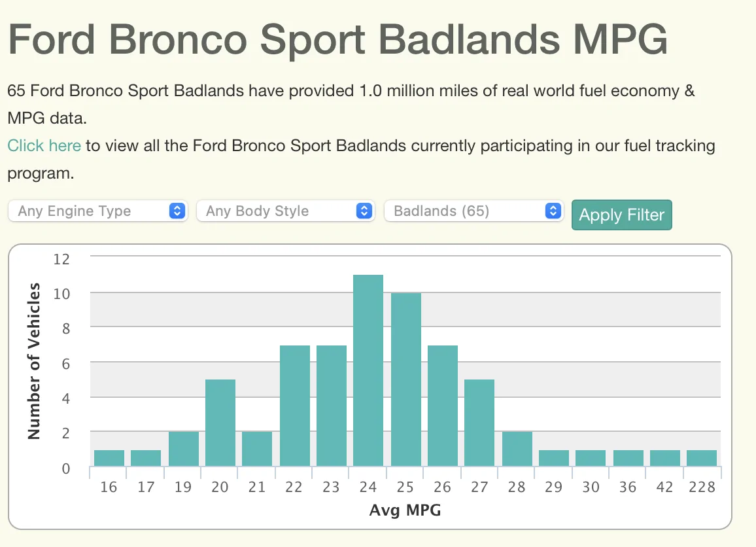This screenshot has height=547, width=756.
Task: Click the 5-vehicle bar at 20 MPG
Action: (x=220, y=423)
